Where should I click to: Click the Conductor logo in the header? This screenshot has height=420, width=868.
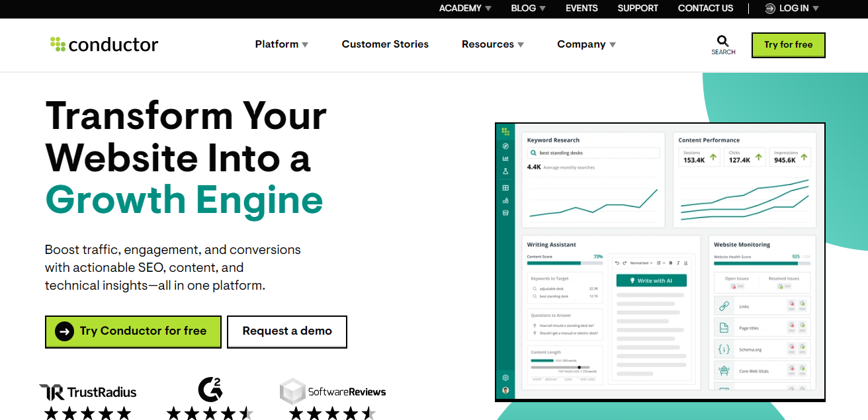[x=105, y=44]
